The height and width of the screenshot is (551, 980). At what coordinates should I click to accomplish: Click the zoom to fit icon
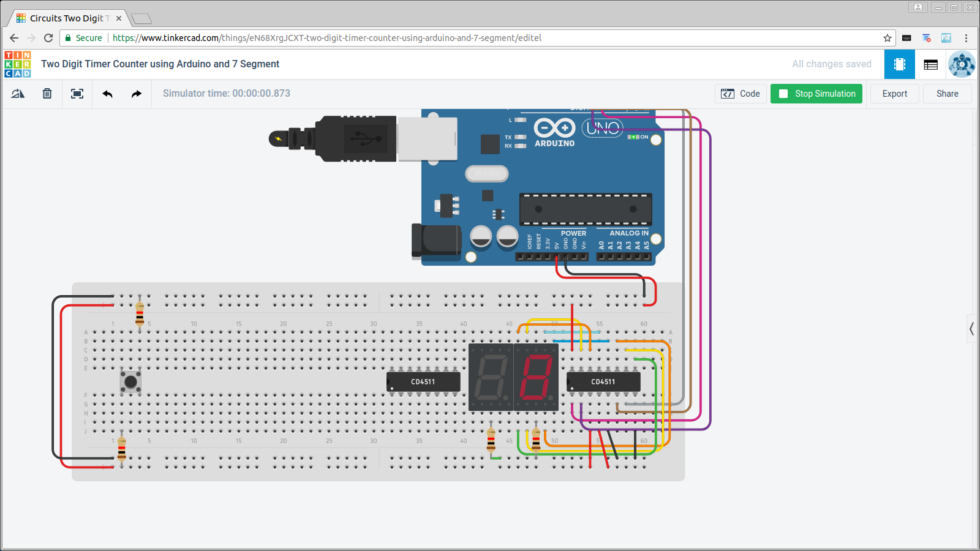click(x=77, y=93)
